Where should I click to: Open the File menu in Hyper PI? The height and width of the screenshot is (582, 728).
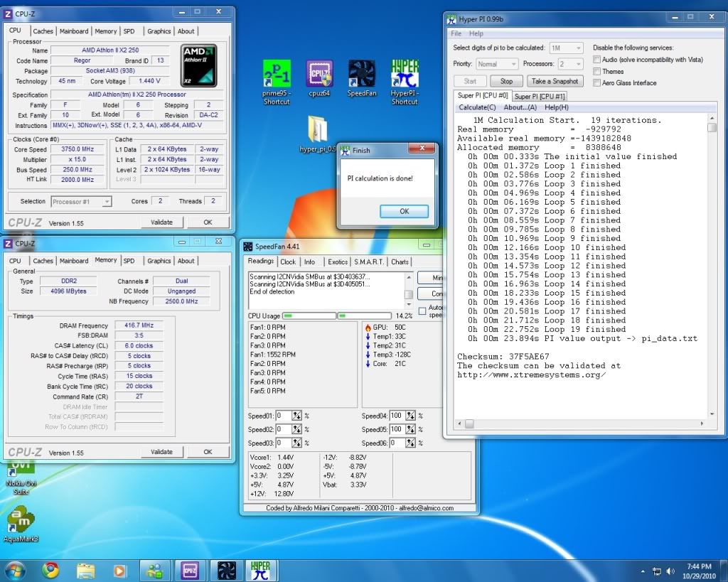456,33
